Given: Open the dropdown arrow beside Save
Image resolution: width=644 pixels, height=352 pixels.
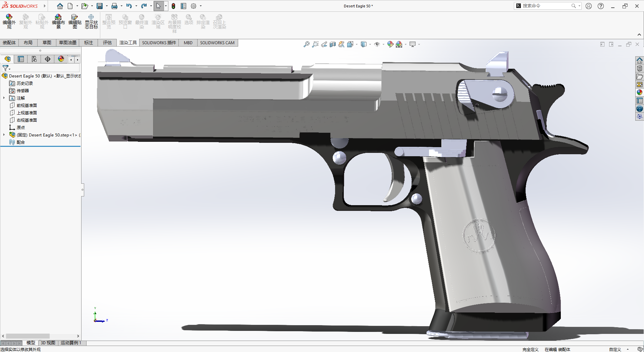Looking at the screenshot, I should pos(107,6).
